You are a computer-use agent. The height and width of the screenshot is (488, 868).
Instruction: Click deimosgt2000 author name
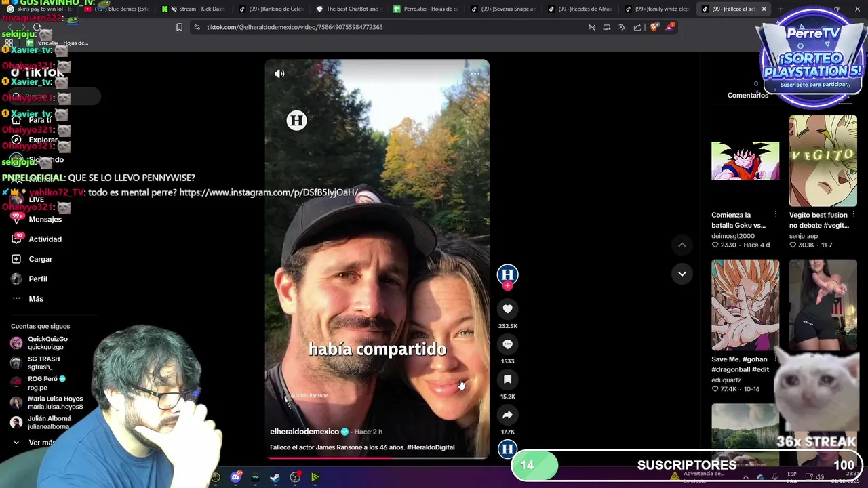pos(732,236)
